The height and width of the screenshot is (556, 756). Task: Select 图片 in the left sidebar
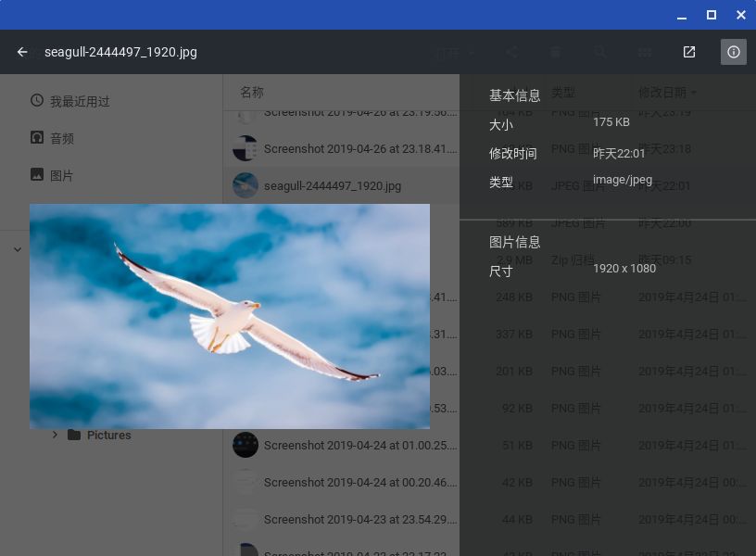pyautogui.click(x=61, y=175)
